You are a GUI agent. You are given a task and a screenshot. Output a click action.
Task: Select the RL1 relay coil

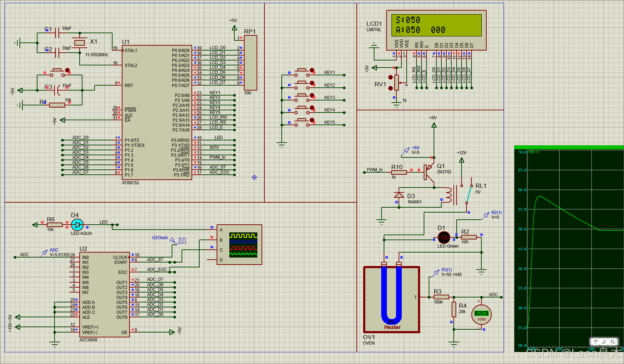tap(449, 195)
